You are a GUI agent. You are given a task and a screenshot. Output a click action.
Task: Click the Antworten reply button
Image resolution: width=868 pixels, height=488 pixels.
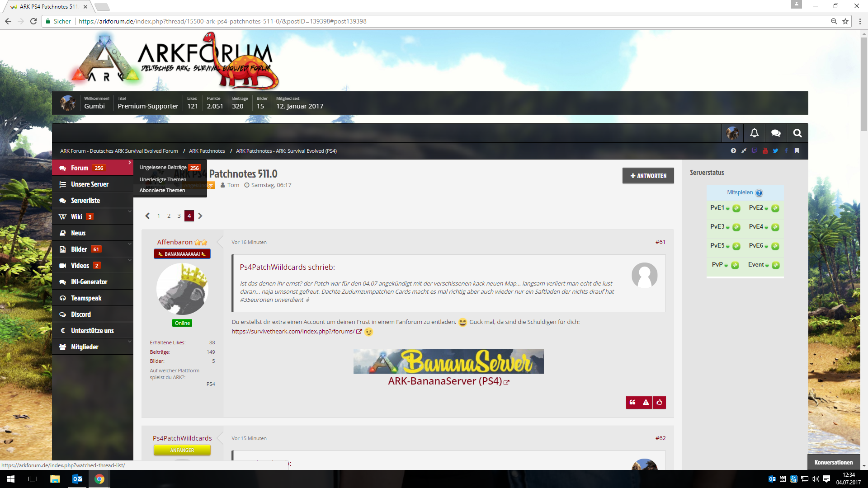click(x=648, y=176)
